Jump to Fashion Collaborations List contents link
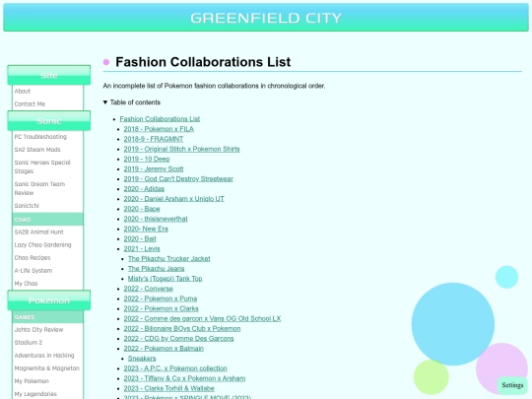 (x=160, y=119)
